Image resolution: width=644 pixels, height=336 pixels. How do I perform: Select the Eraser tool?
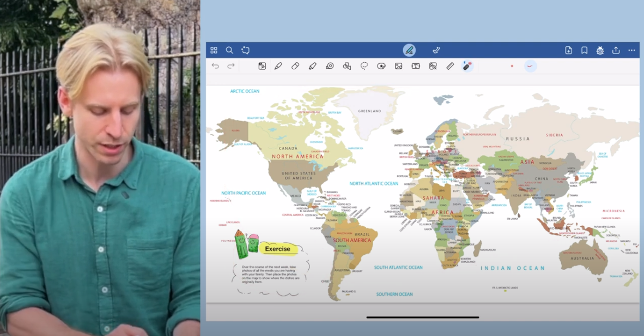(295, 66)
